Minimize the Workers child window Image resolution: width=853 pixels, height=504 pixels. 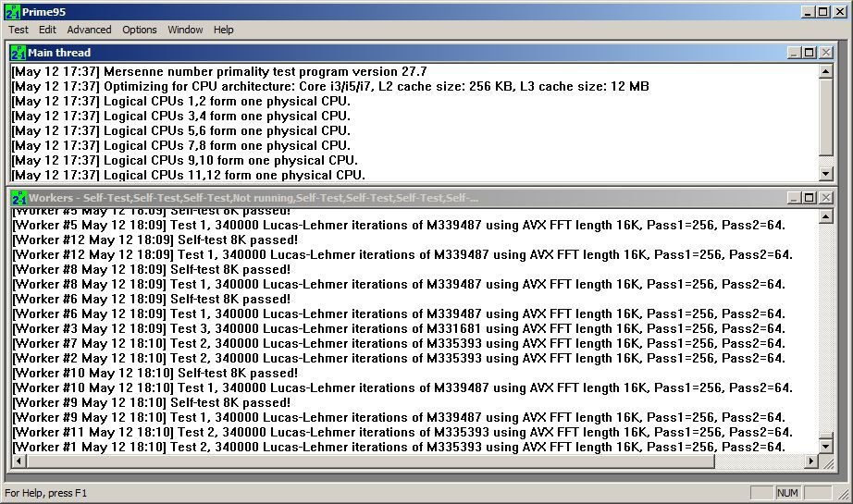[794, 198]
